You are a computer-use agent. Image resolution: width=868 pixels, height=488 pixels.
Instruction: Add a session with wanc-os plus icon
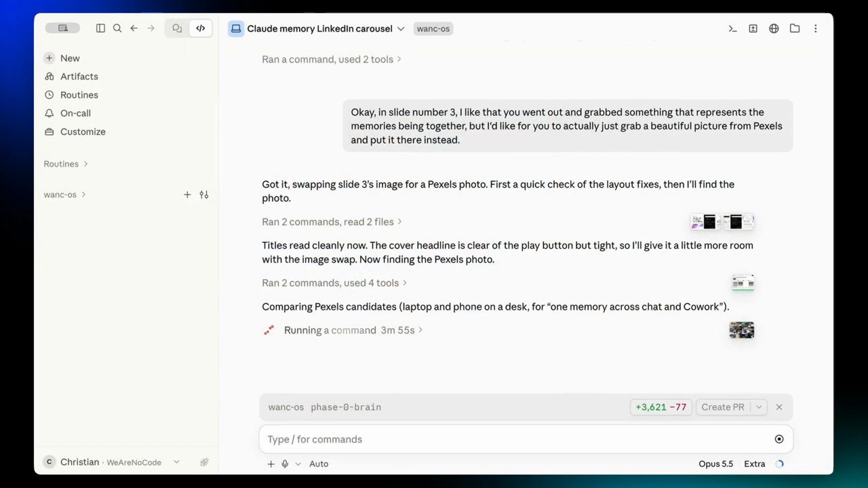[x=187, y=195]
